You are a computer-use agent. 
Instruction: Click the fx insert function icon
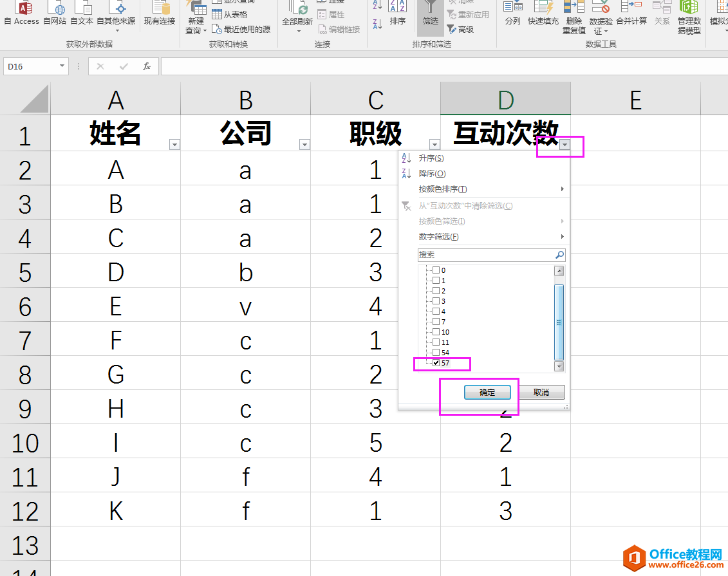[x=147, y=66]
